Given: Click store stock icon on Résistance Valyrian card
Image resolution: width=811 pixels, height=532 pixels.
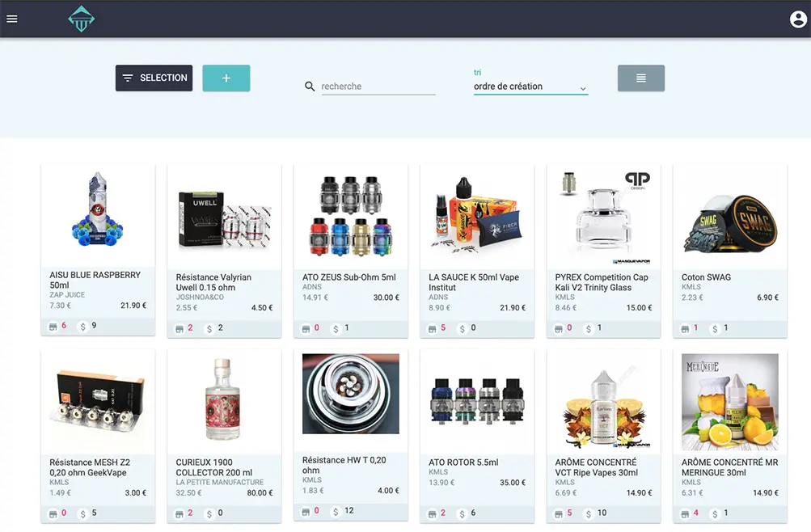Looking at the screenshot, I should 180,329.
